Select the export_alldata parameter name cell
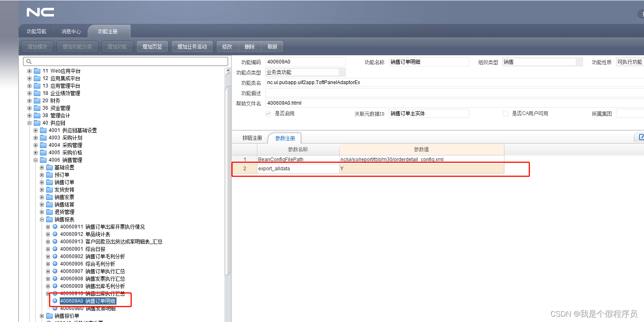The height and width of the screenshot is (322, 644). click(x=298, y=168)
